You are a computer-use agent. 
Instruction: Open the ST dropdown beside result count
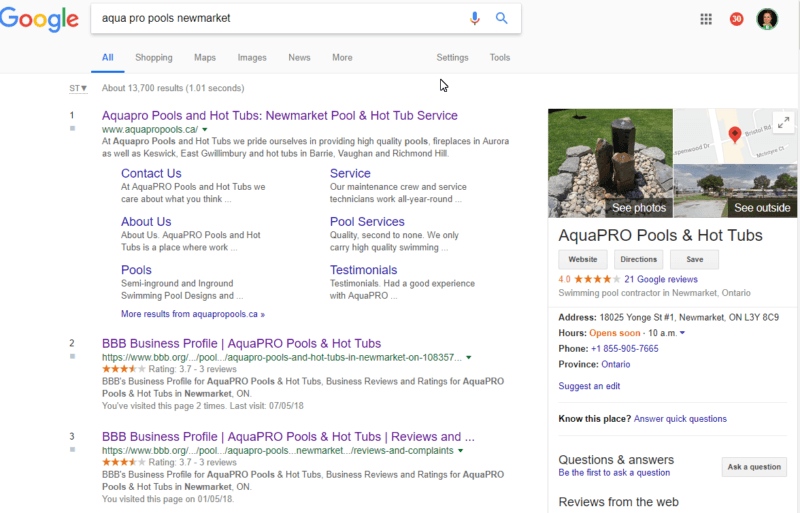[78, 88]
